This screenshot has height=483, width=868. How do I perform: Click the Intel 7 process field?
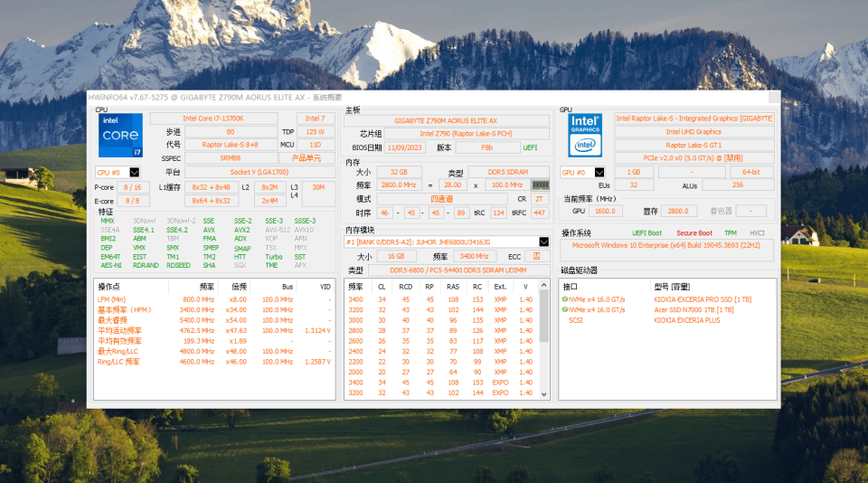point(315,118)
